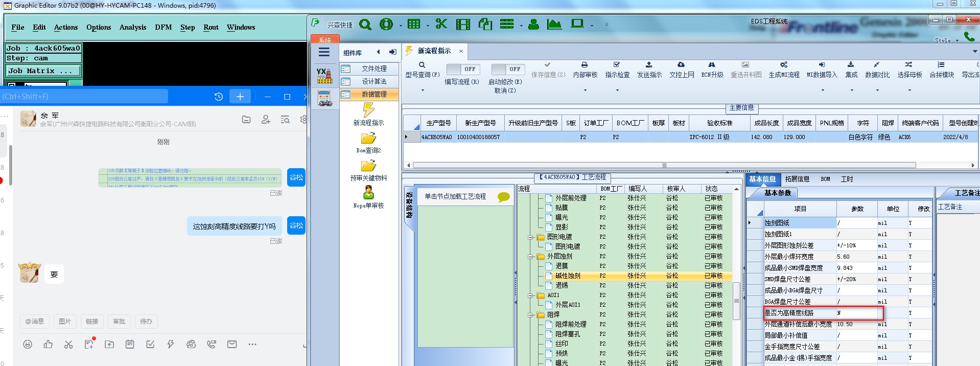Click the 文控上网 cloud upload button
The image size is (980, 366).
pyautogui.click(x=681, y=70)
